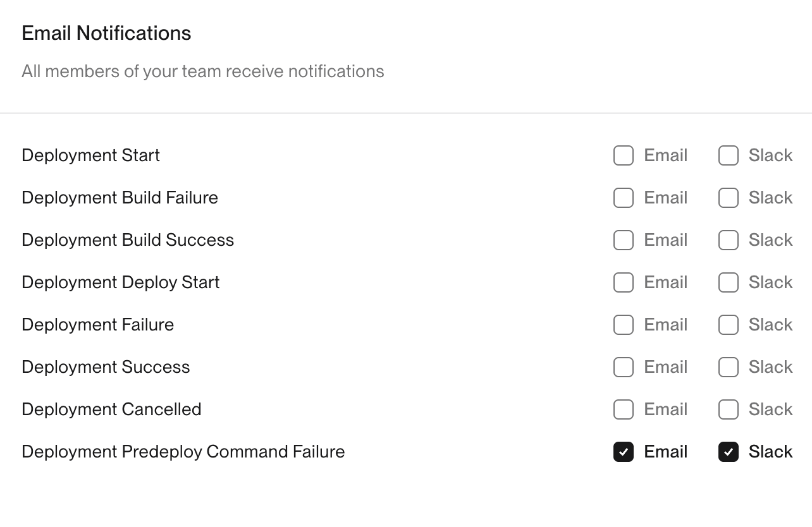Click the Deployment Predeploy Command Failure label
The width and height of the screenshot is (812, 527).
pyautogui.click(x=183, y=452)
